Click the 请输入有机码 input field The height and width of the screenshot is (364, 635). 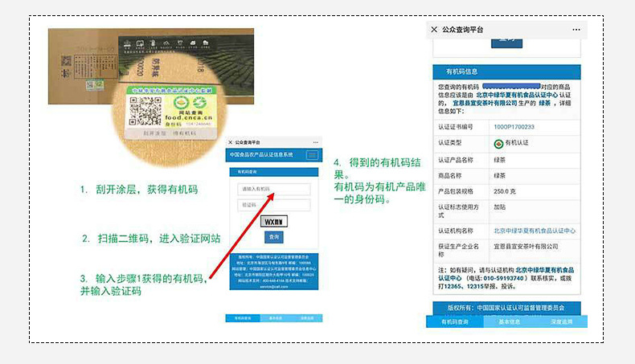pyautogui.click(x=274, y=189)
